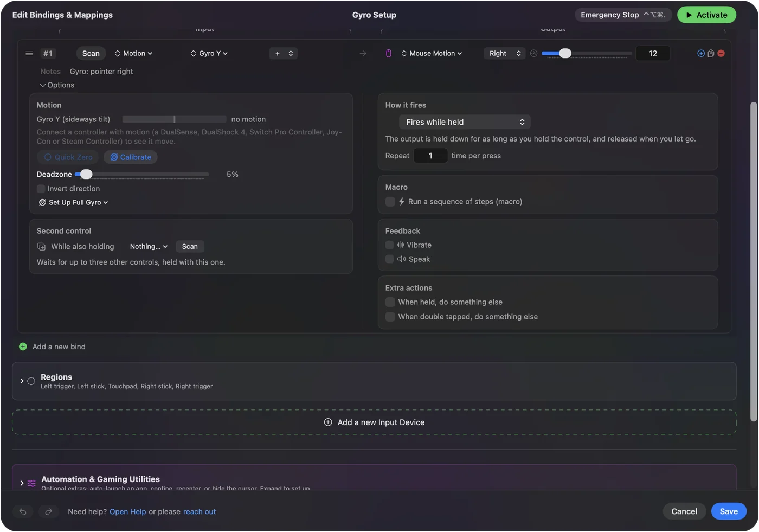Open the Right direction dropdown

[x=504, y=53]
